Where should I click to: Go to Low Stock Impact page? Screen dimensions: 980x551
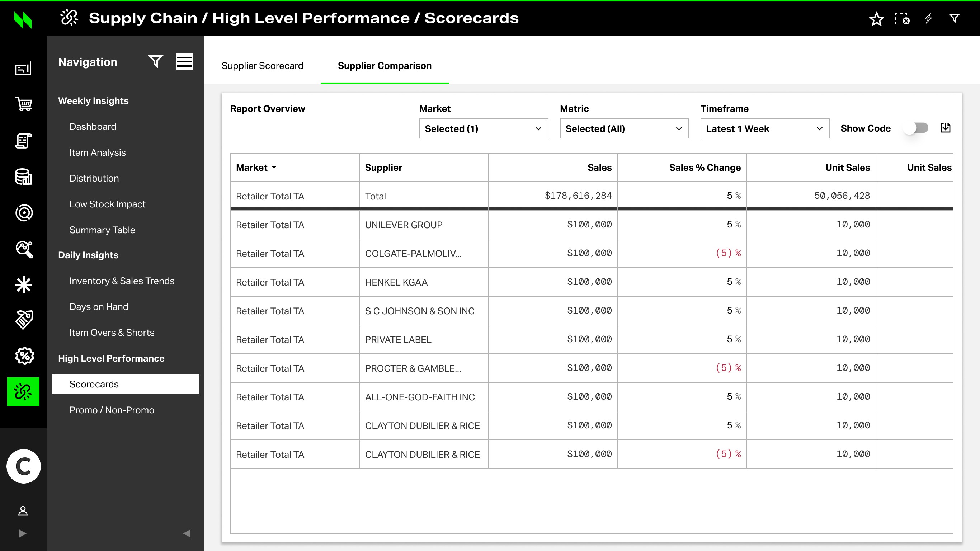pos(107,204)
